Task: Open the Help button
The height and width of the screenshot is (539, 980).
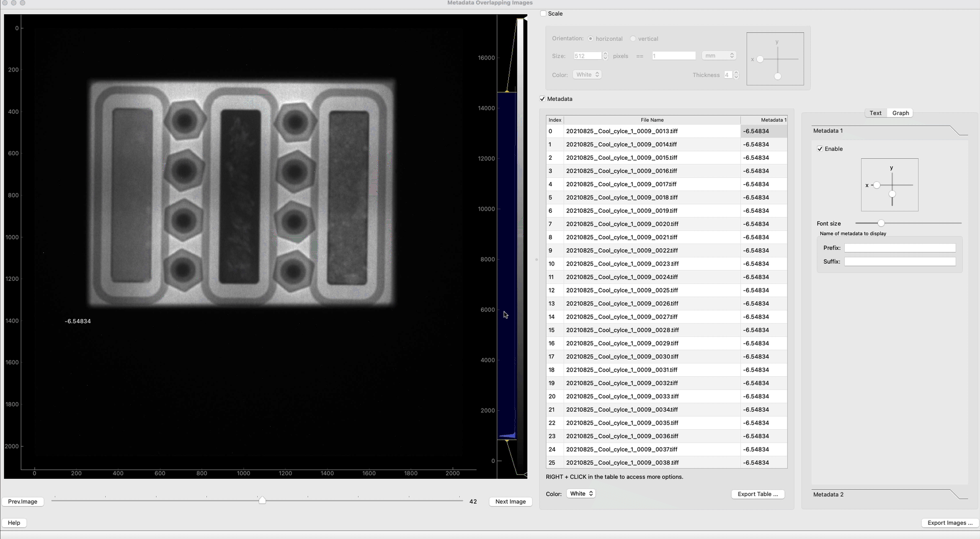Action: 14,523
